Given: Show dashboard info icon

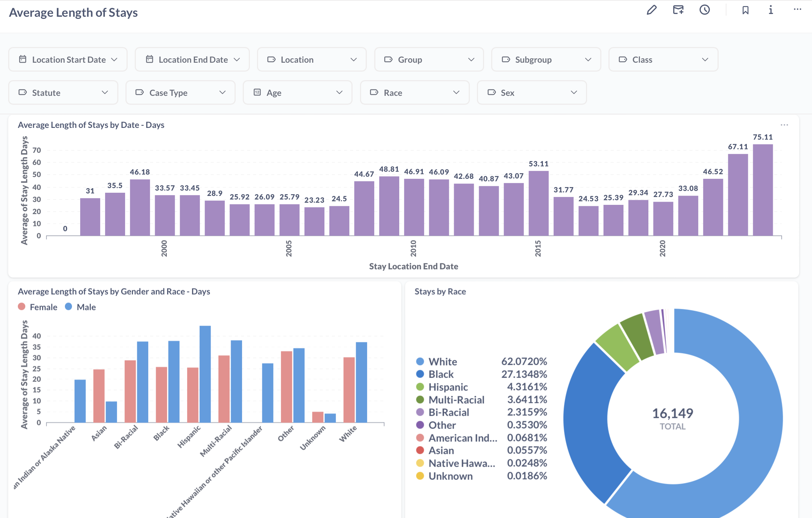Looking at the screenshot, I should 771,10.
